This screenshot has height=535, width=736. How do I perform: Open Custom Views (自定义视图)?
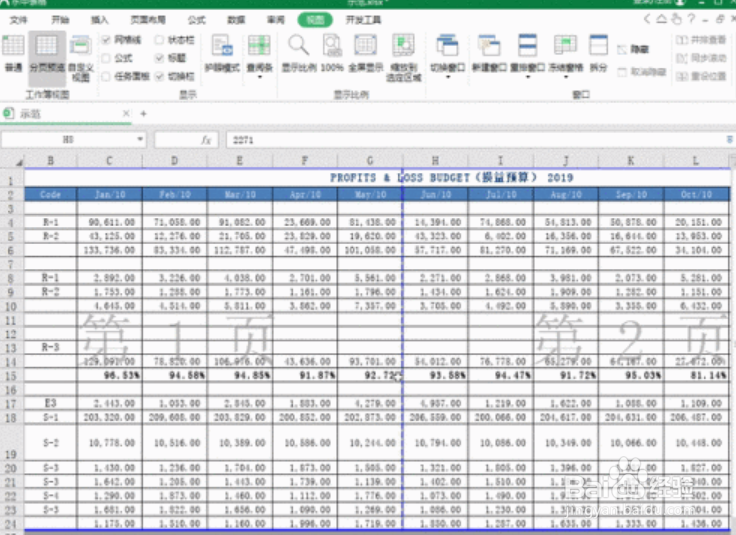tap(81, 57)
